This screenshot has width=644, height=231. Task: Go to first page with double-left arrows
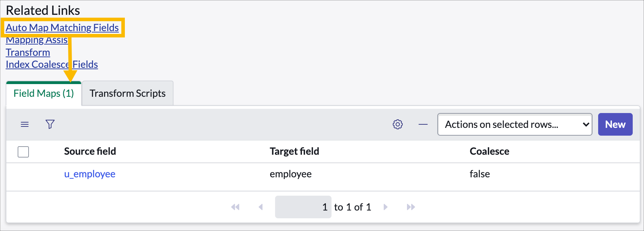235,207
